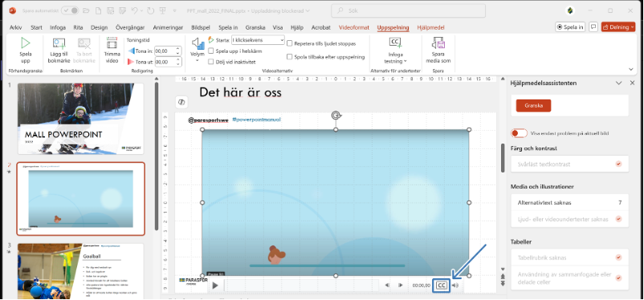Click the rotation handle above the video
Viewport: 644px width, 300px height.
336,115
